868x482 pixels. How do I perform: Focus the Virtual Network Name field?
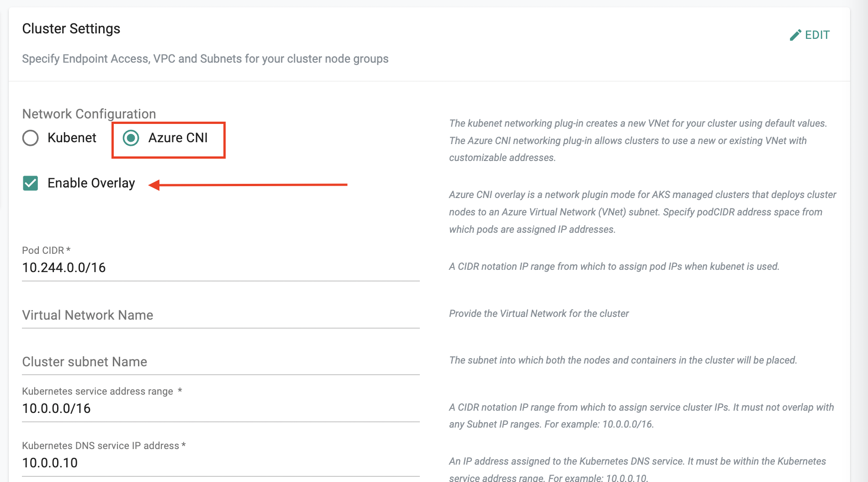(x=221, y=315)
